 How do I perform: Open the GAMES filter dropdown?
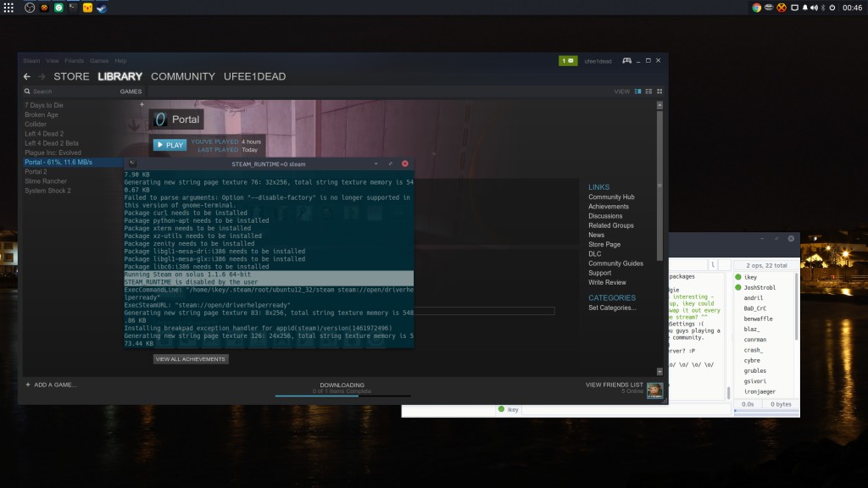click(131, 91)
